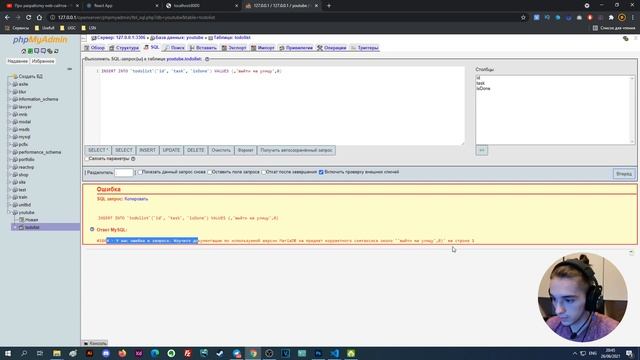Open 'Новая' under youtube database
The image size is (640, 360).
click(x=31, y=220)
